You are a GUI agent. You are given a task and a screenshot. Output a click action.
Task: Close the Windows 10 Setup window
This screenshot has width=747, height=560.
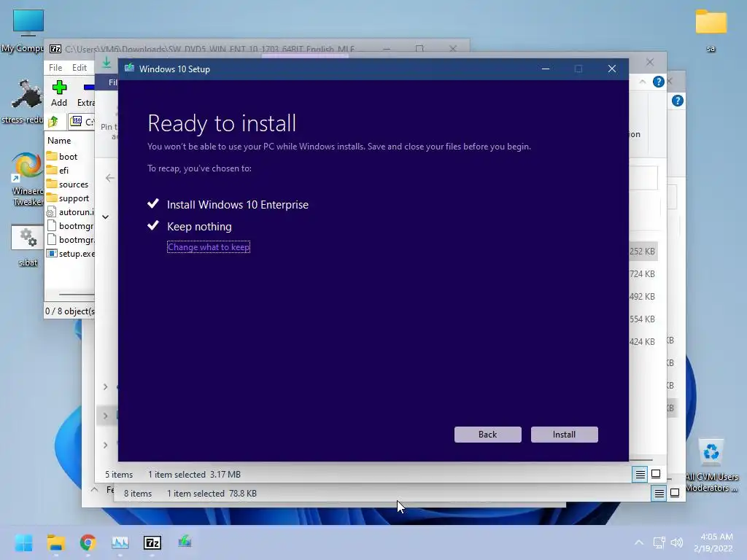point(612,69)
